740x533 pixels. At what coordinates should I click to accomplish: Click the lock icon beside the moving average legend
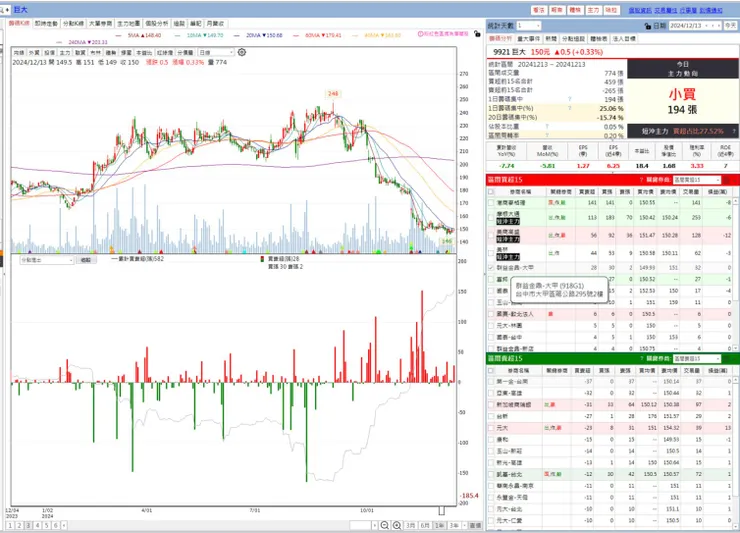(x=477, y=34)
